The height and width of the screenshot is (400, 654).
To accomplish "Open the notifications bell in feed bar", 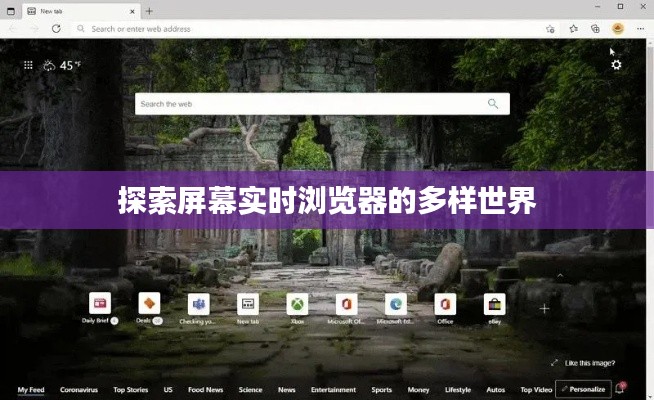I will coord(621,389).
